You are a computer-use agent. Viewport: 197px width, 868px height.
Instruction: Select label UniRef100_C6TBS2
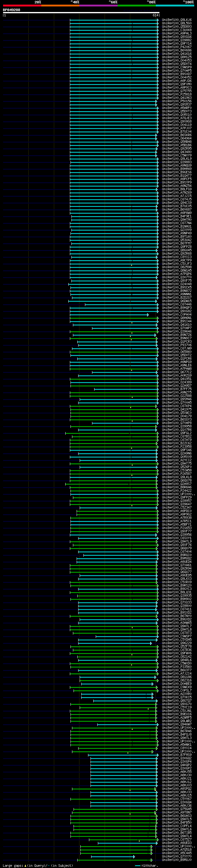[x=177, y=437]
